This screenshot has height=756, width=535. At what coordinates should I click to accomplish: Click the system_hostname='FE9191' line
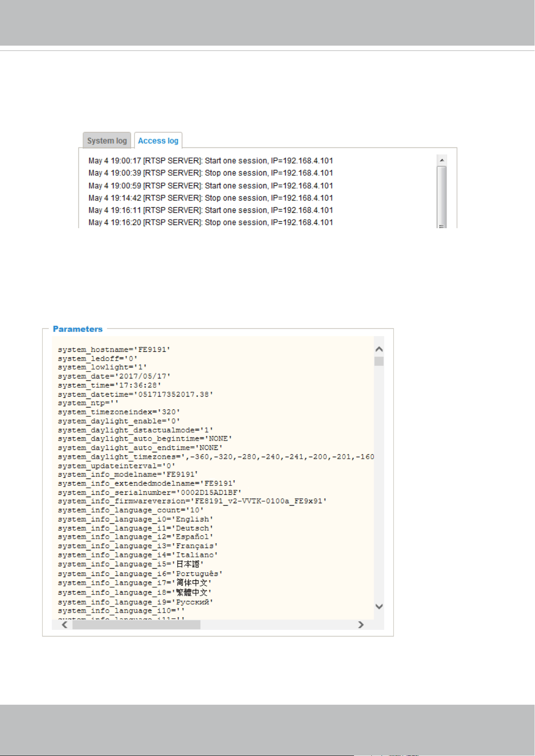pos(114,350)
